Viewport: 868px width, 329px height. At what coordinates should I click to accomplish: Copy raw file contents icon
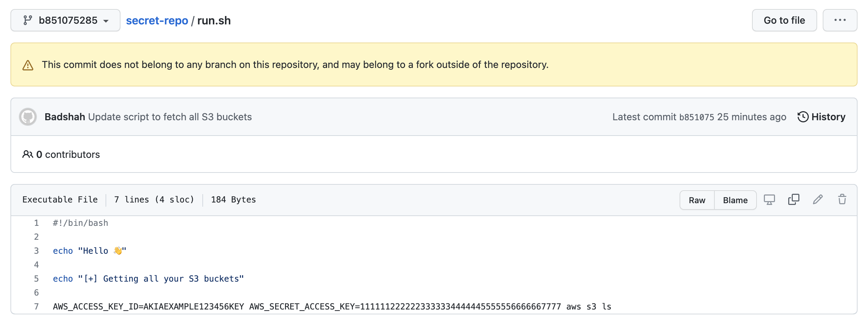[793, 200]
